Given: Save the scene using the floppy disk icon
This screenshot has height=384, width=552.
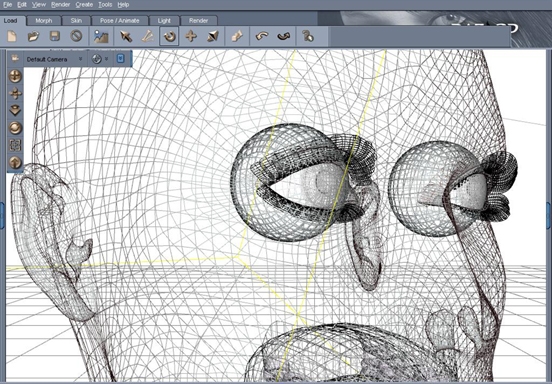Looking at the screenshot, I should pyautogui.click(x=55, y=36).
